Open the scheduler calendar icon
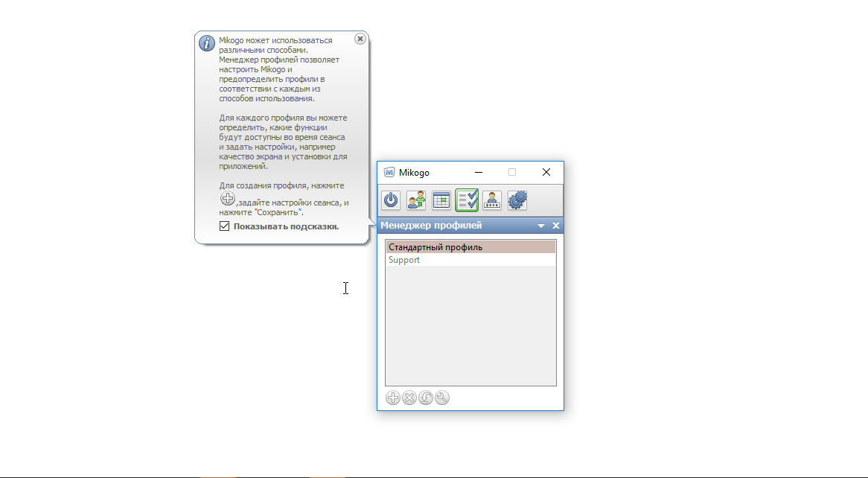Screen dimensions: 868x478 (x=441, y=200)
